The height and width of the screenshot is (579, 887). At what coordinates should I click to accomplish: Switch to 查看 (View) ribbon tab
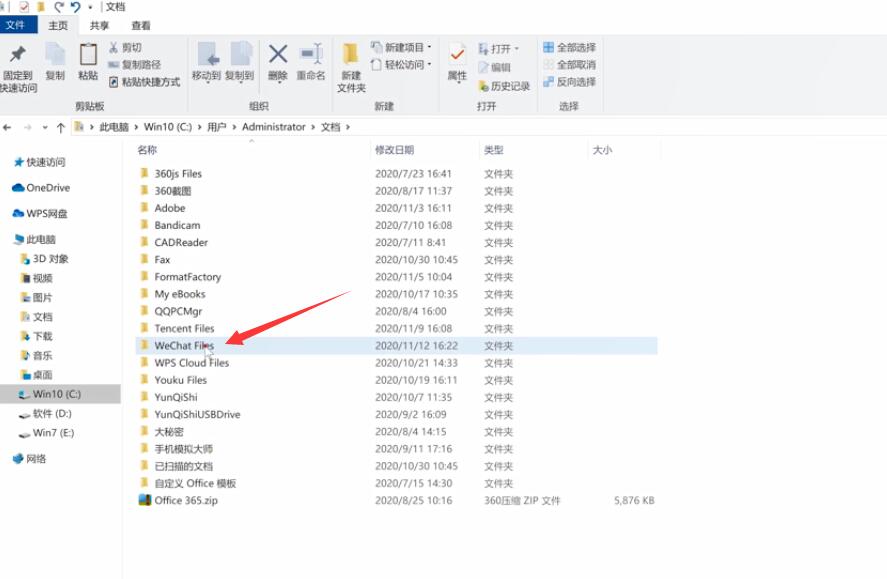(141, 25)
